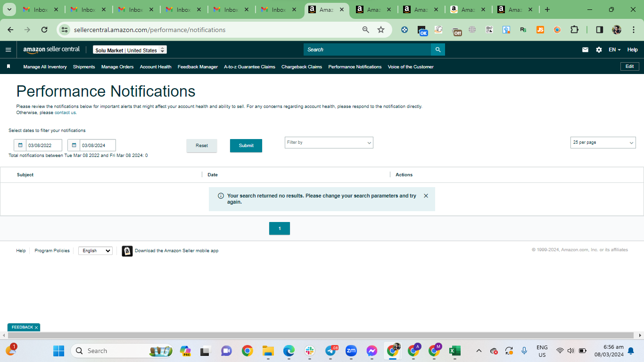Click the search magnifier button in Seller Central
The image size is (644, 362).
point(438,49)
